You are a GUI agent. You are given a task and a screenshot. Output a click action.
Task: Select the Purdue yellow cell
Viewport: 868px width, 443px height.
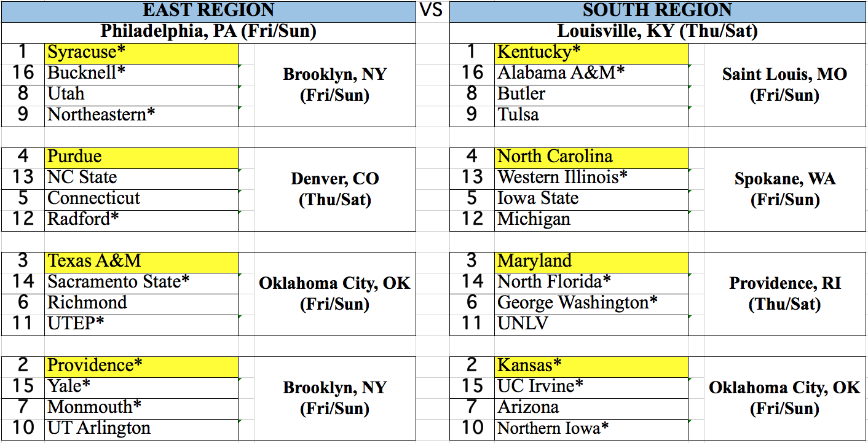click(141, 158)
